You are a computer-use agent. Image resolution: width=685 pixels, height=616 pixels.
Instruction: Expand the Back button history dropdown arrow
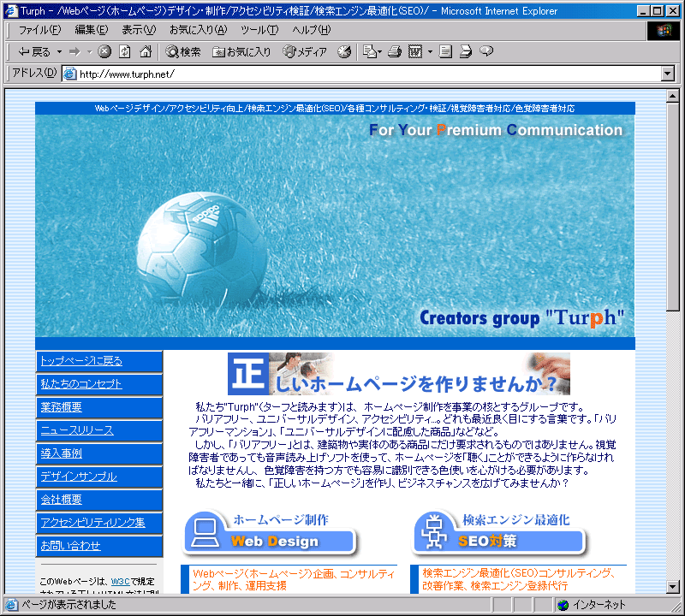coord(59,52)
